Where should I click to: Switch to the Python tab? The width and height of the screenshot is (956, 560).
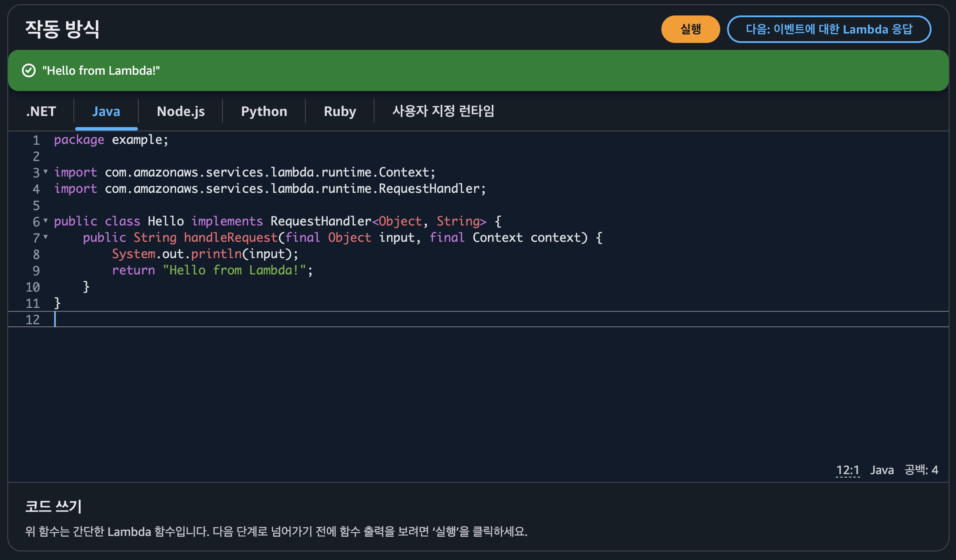click(x=264, y=111)
